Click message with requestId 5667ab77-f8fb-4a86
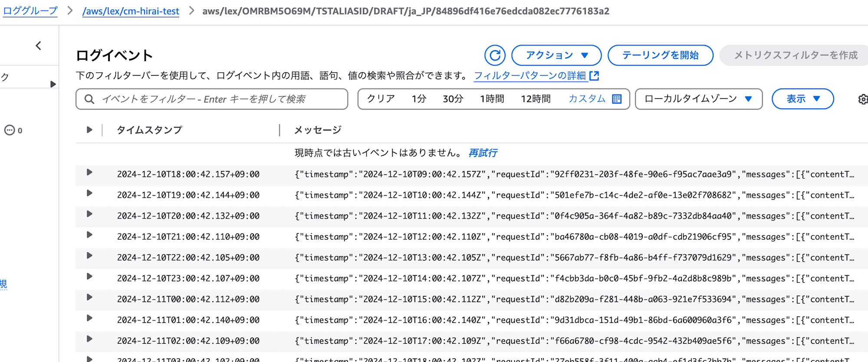 coord(575,258)
